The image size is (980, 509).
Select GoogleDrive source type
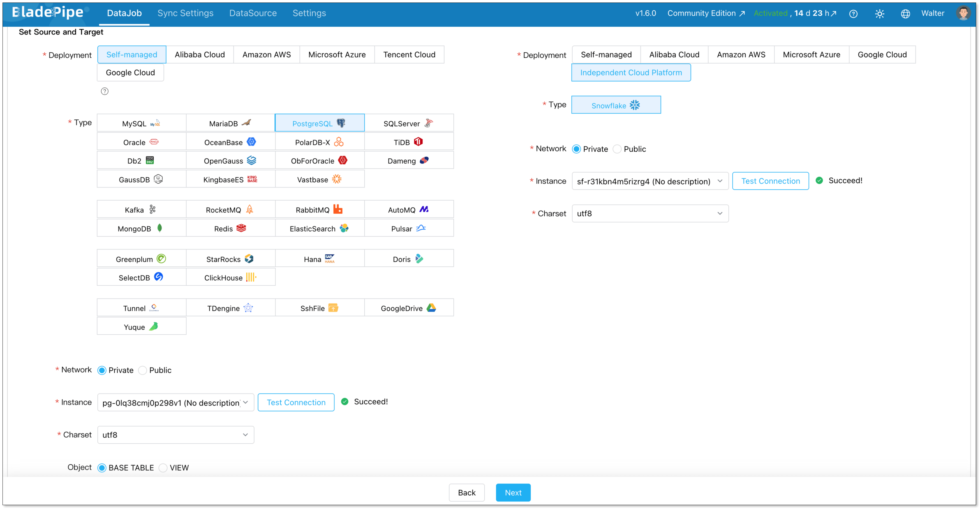409,308
